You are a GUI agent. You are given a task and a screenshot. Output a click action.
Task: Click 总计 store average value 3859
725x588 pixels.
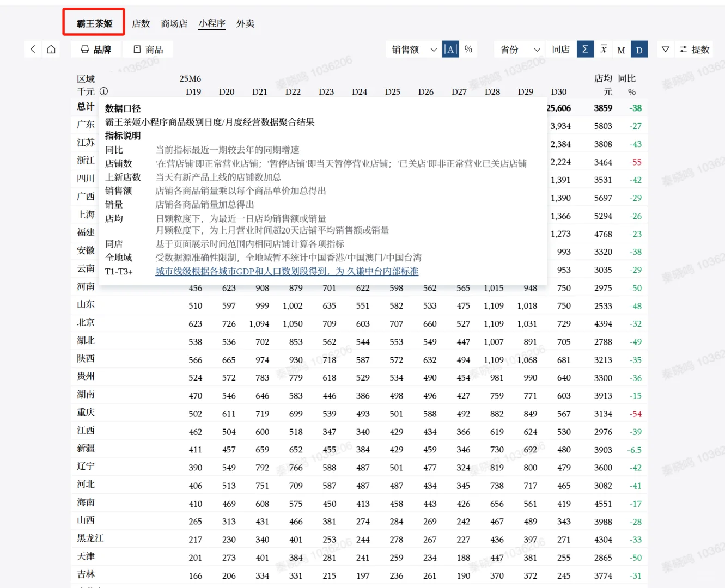pyautogui.click(x=603, y=108)
